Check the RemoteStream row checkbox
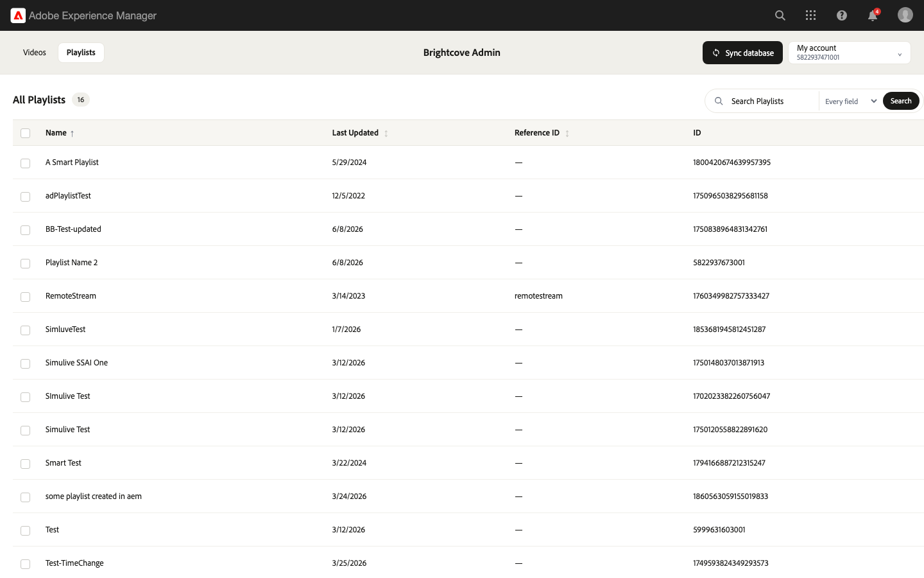Image resolution: width=924 pixels, height=578 pixels. (x=26, y=297)
